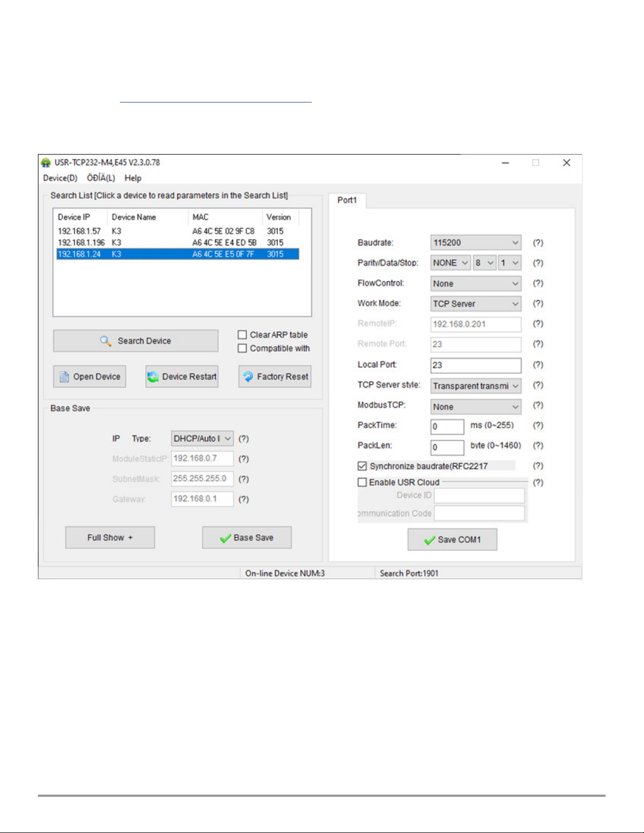Open the stop bits 1 dropdown
The image size is (644, 833).
tap(509, 263)
